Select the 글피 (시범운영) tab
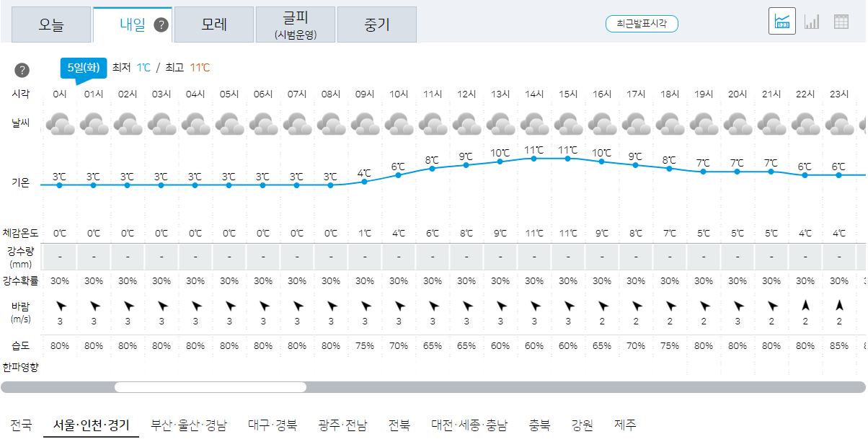Viewport: 868px width, 447px height. tap(296, 24)
